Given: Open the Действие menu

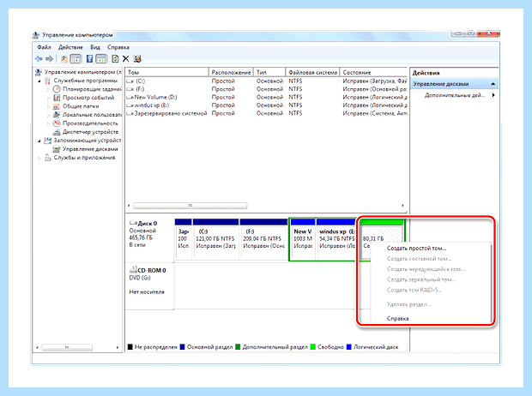Looking at the screenshot, I should pyautogui.click(x=70, y=47).
